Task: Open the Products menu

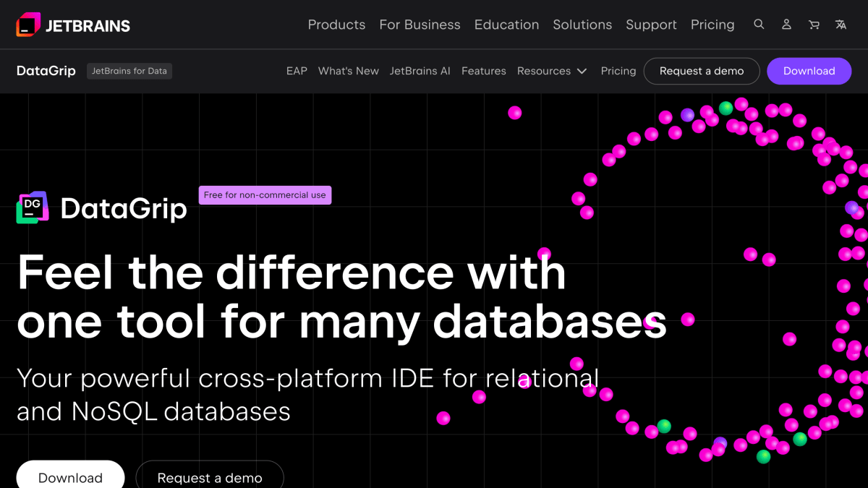Action: pos(336,25)
